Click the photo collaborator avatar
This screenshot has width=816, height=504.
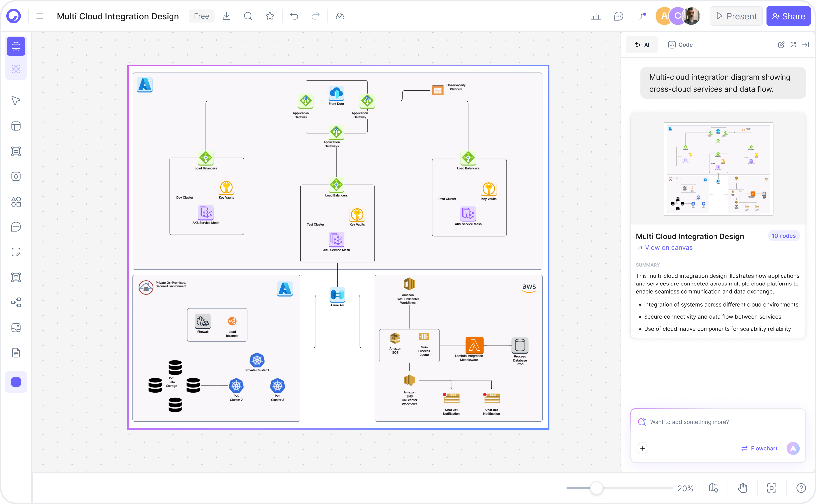[691, 16]
